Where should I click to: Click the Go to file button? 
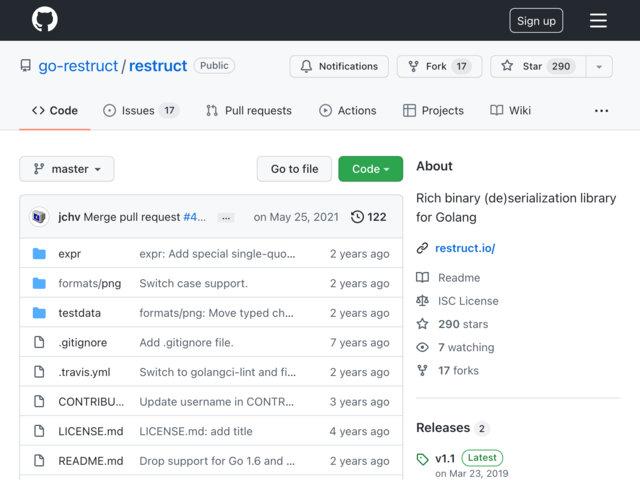(x=294, y=169)
